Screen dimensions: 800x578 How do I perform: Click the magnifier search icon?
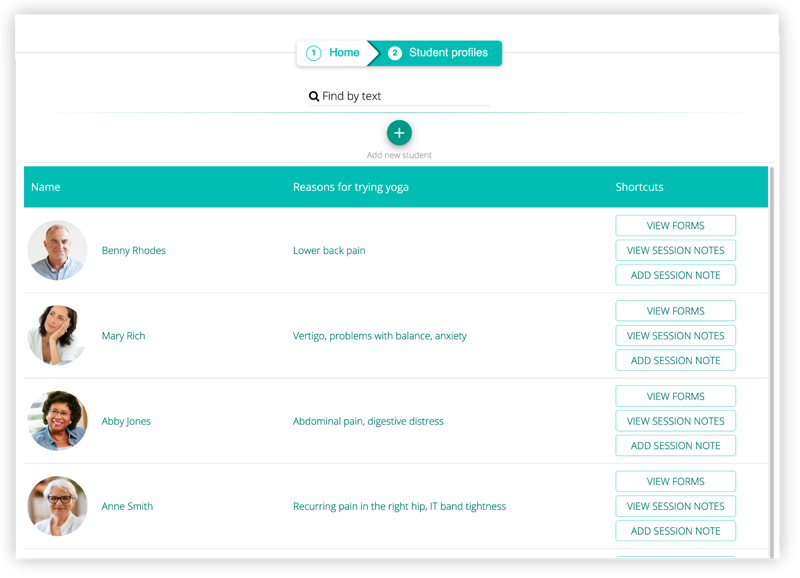[x=314, y=96]
